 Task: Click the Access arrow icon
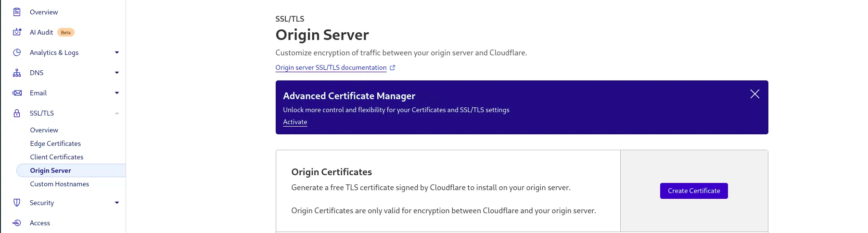coord(17,223)
